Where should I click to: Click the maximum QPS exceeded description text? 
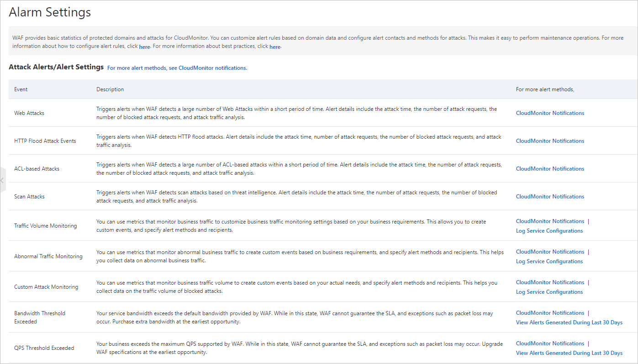click(301, 348)
